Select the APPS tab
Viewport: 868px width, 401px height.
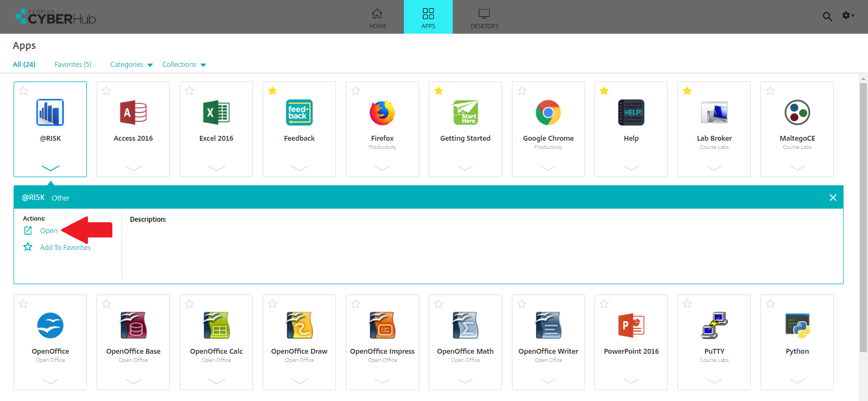[428, 17]
